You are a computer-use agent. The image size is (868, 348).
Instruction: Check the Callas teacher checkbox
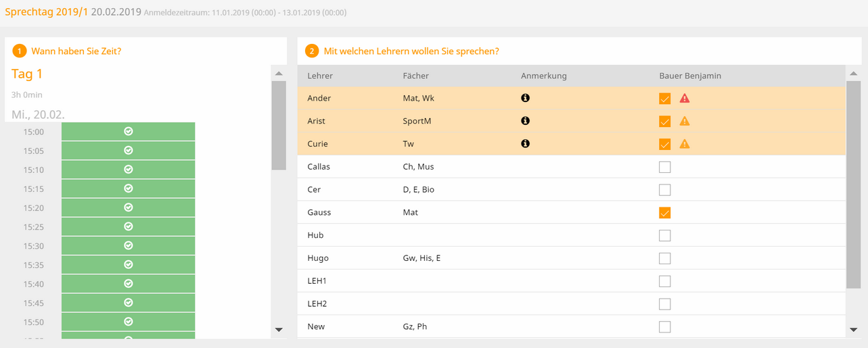[x=665, y=167]
